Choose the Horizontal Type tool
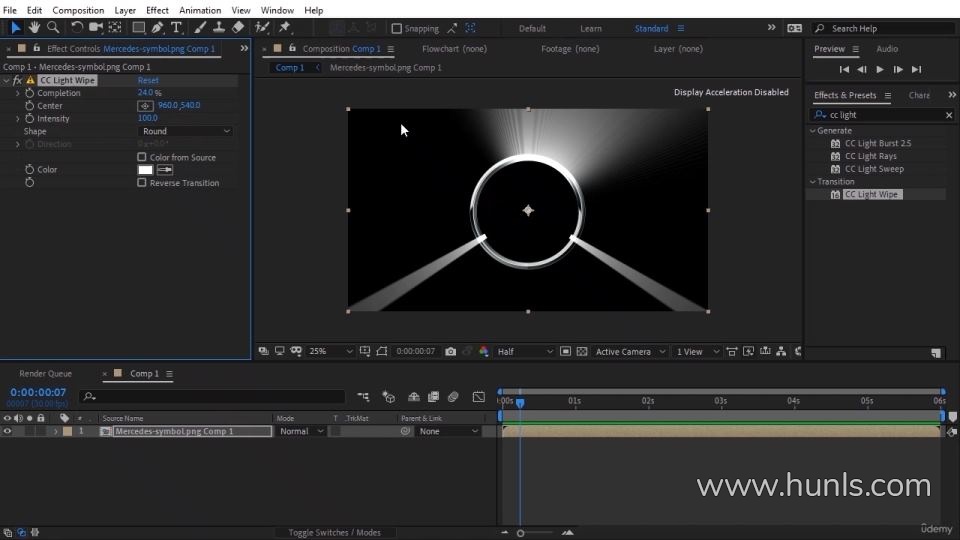 (176, 28)
